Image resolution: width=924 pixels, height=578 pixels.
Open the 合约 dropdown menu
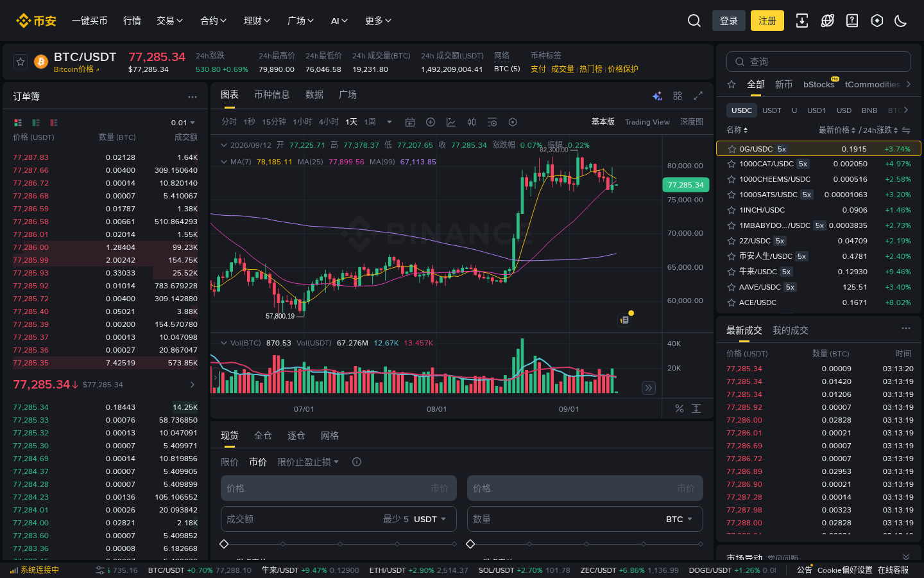pos(214,21)
